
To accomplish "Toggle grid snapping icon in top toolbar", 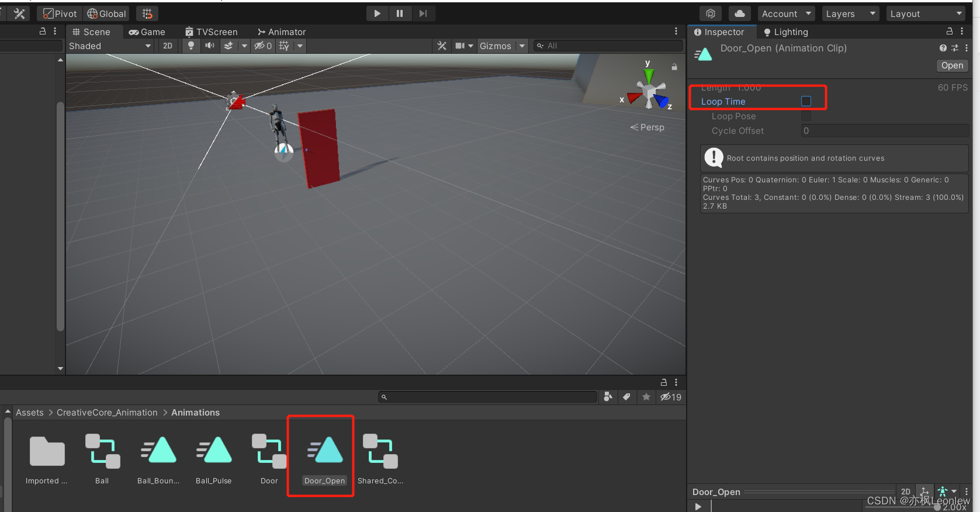I will (x=147, y=13).
